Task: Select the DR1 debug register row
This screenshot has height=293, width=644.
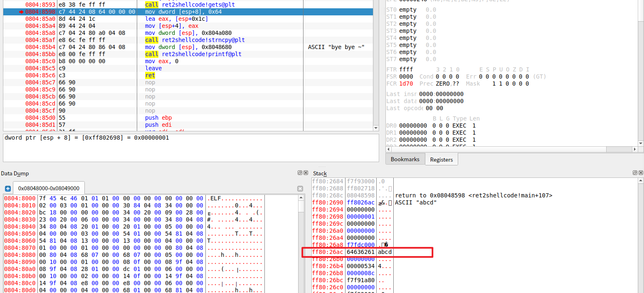Action: click(431, 133)
